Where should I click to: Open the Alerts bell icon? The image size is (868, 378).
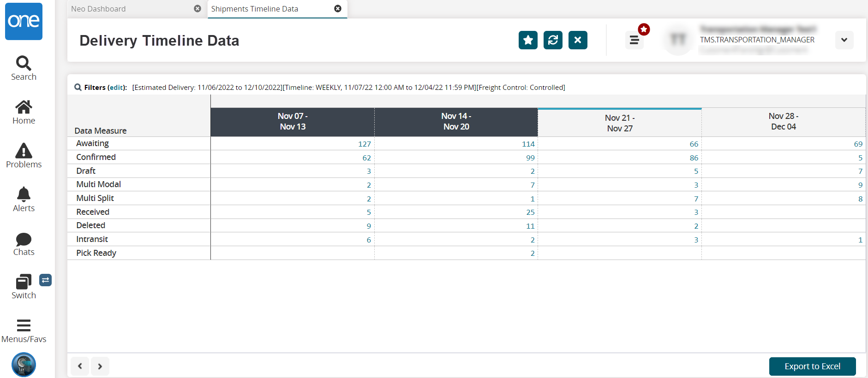(x=24, y=200)
